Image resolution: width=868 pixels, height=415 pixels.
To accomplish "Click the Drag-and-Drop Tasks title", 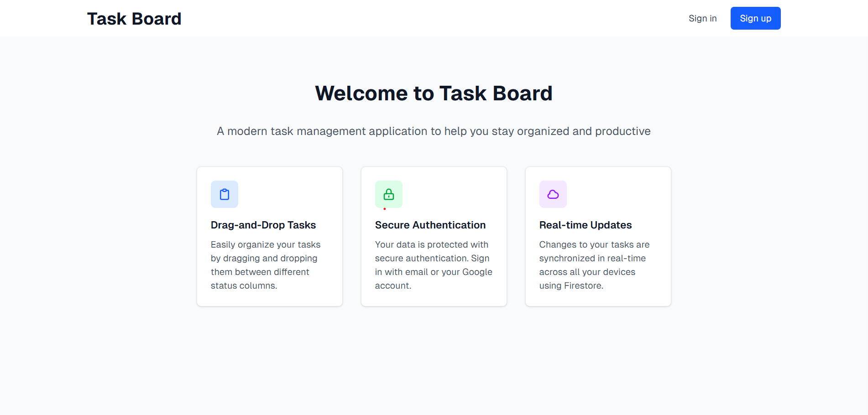I will coord(263,225).
